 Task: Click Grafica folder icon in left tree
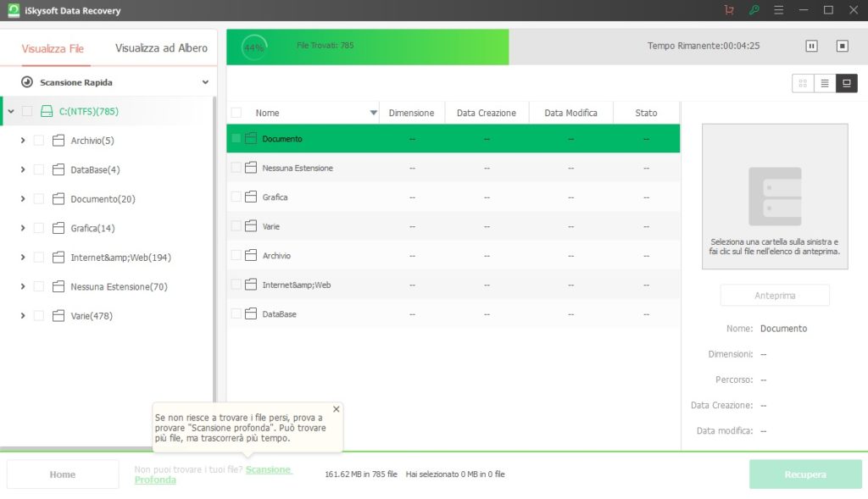58,228
